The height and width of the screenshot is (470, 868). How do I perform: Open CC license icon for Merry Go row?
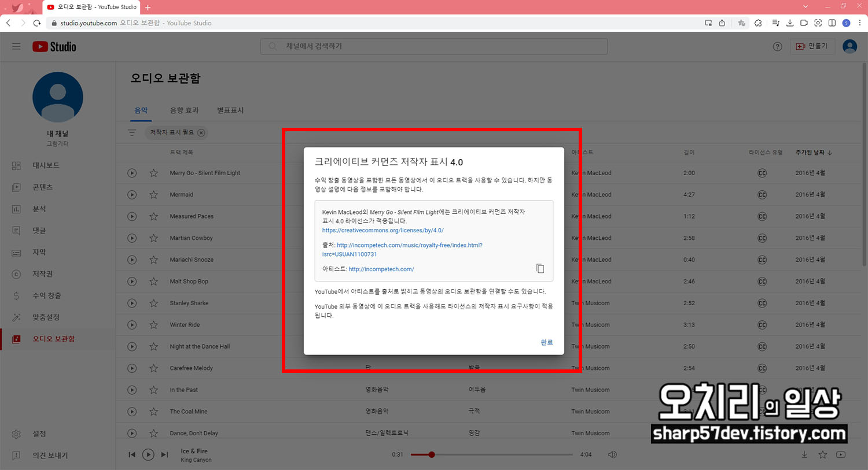point(762,173)
